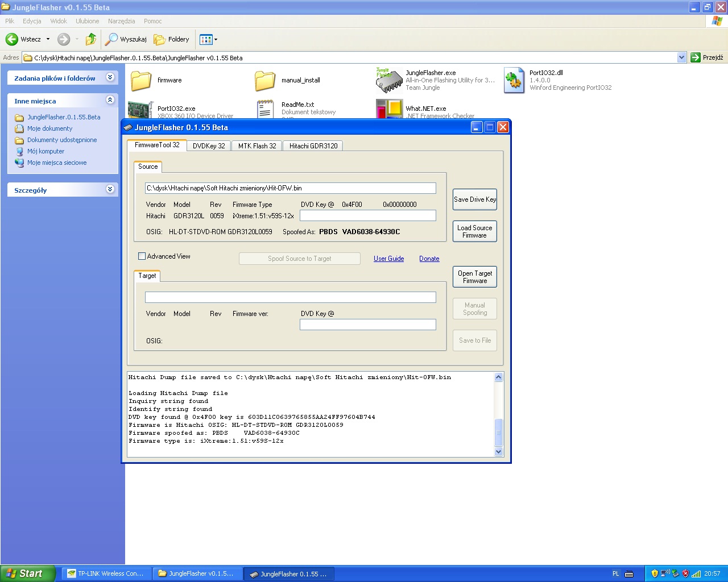Close the JungleFlasher 0.1.55 Beta dialog

(x=503, y=127)
